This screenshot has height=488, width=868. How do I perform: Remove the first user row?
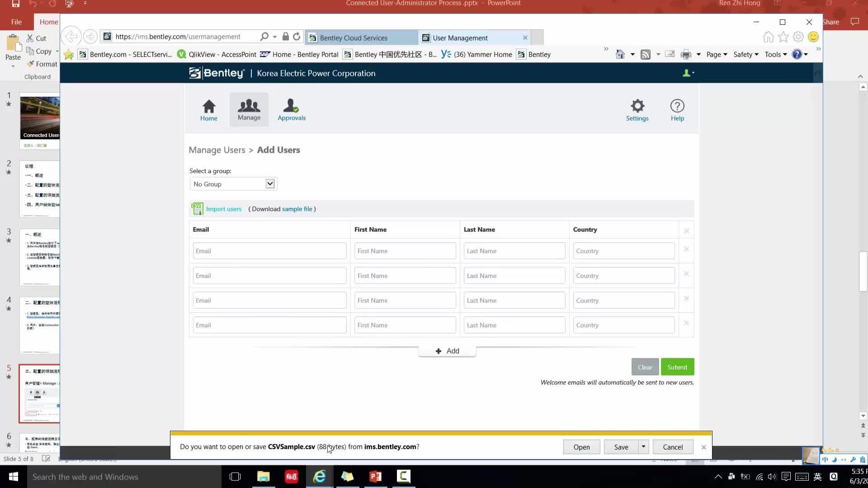tap(686, 249)
